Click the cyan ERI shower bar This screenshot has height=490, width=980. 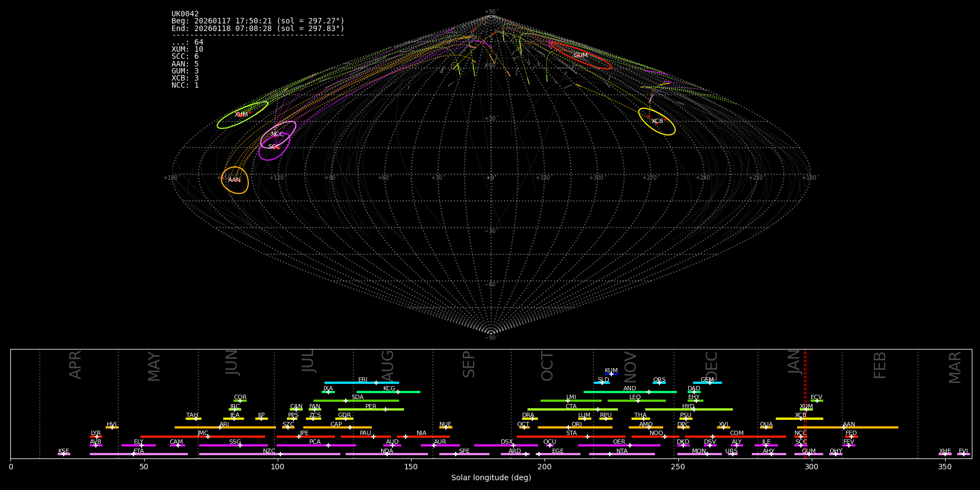pos(362,383)
